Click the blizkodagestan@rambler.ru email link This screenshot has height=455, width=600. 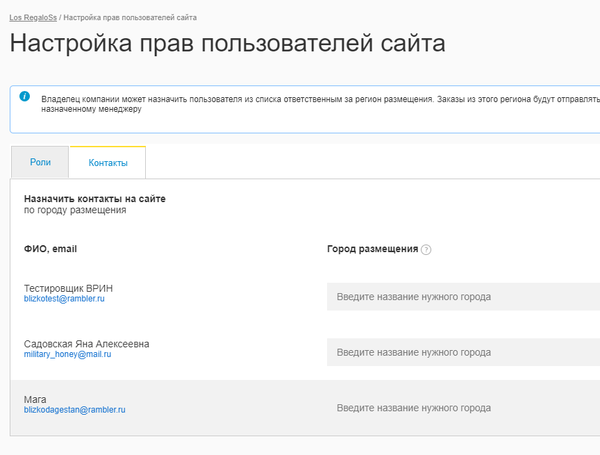[75, 410]
